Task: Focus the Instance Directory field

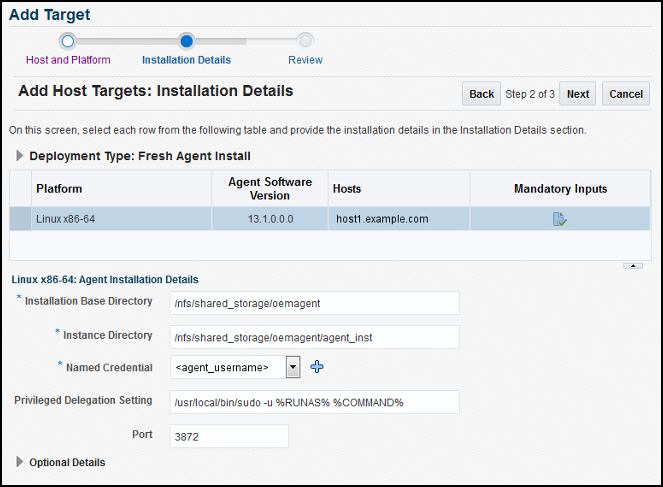Action: coord(315,337)
